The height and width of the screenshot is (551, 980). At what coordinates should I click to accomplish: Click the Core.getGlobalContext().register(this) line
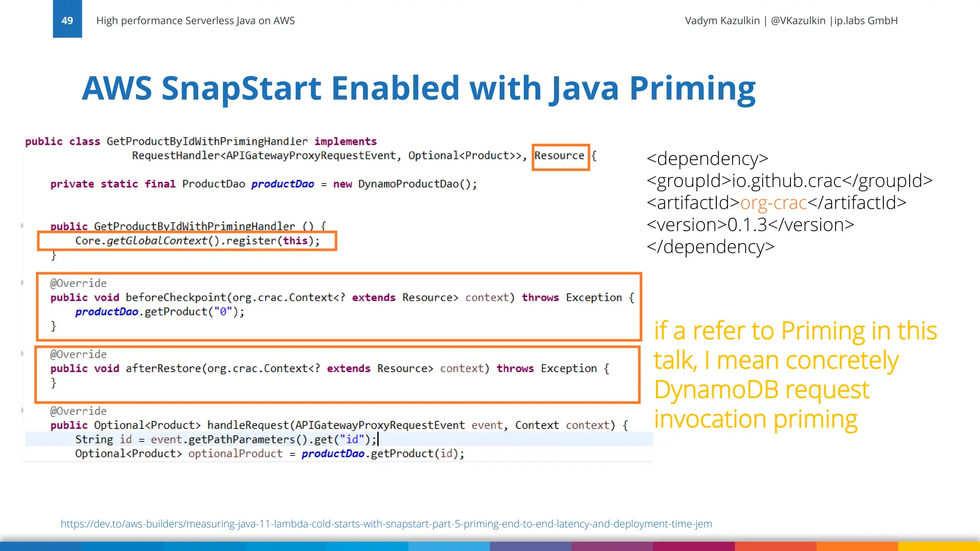197,241
